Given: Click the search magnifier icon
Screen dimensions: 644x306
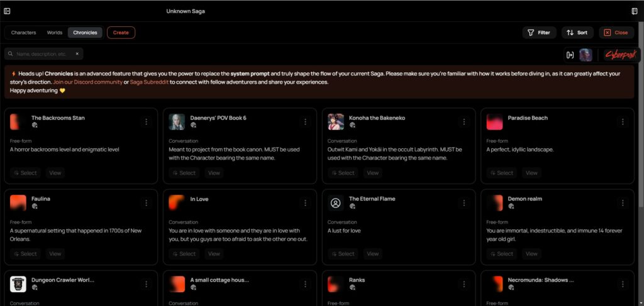Looking at the screenshot, I should click(x=11, y=54).
